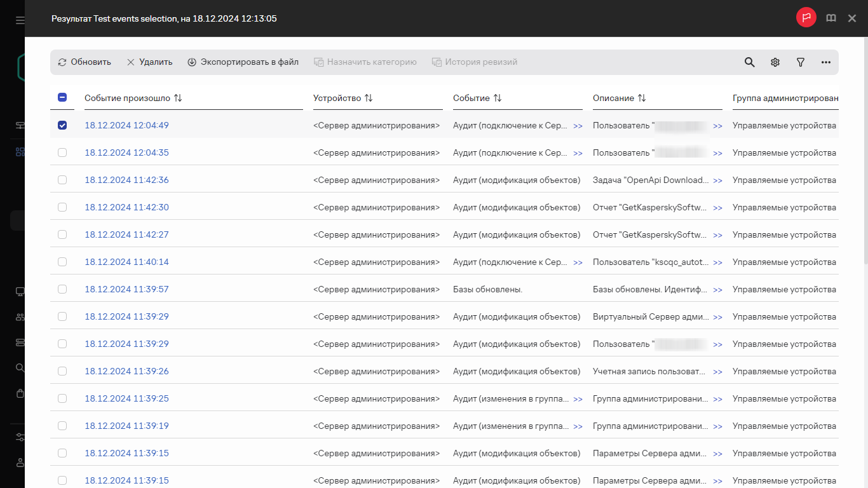Toggle the select-all checkbox in the header

click(x=62, y=98)
